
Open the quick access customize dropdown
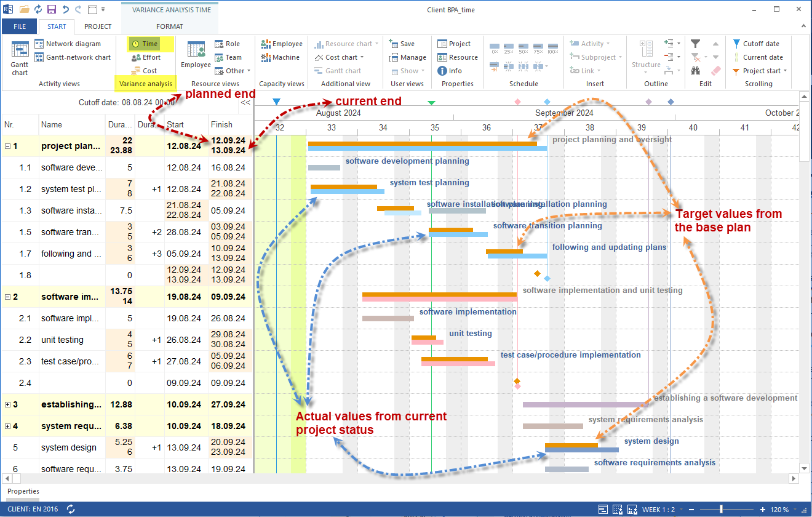click(103, 10)
